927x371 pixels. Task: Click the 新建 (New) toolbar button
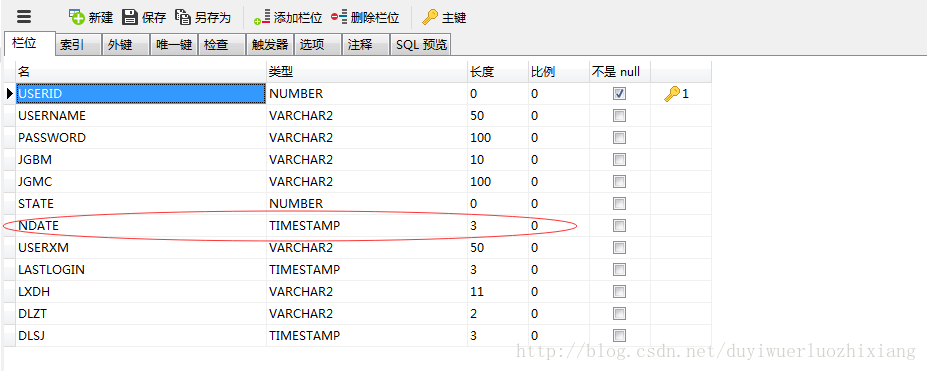point(90,17)
